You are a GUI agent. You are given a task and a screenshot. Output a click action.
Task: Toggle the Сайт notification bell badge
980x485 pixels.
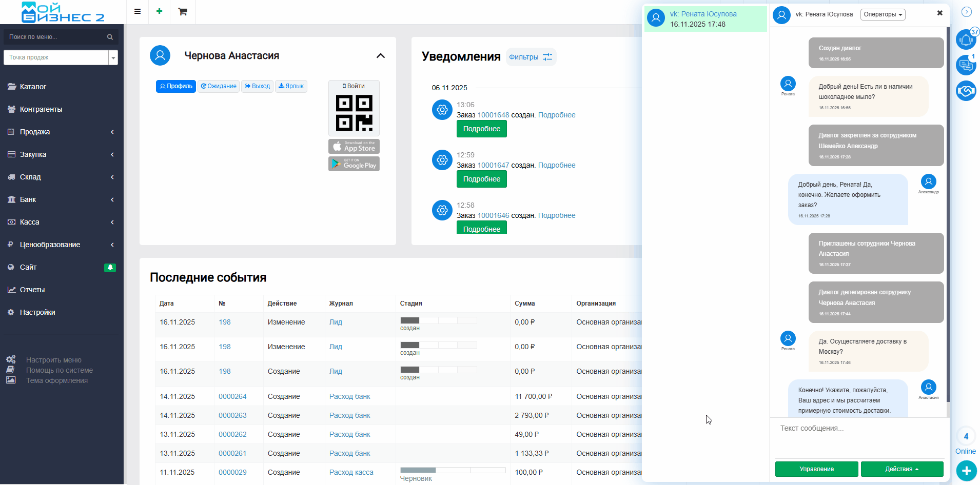tap(110, 268)
